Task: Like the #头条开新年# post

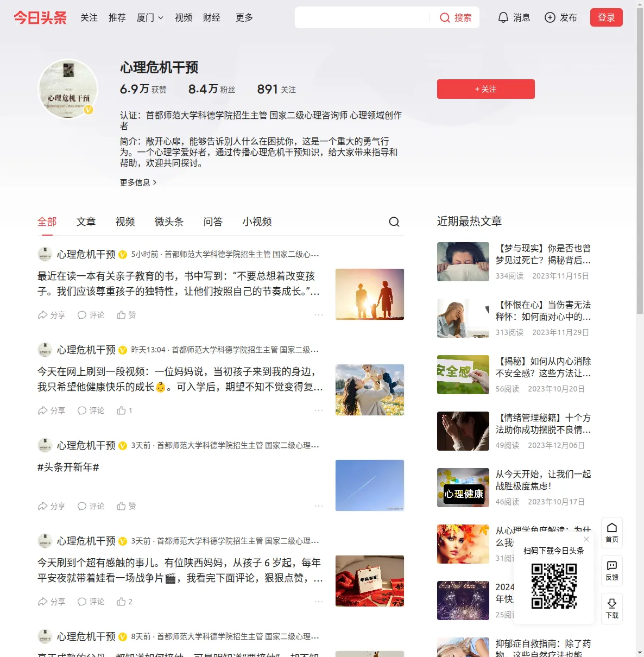Action: coord(127,506)
